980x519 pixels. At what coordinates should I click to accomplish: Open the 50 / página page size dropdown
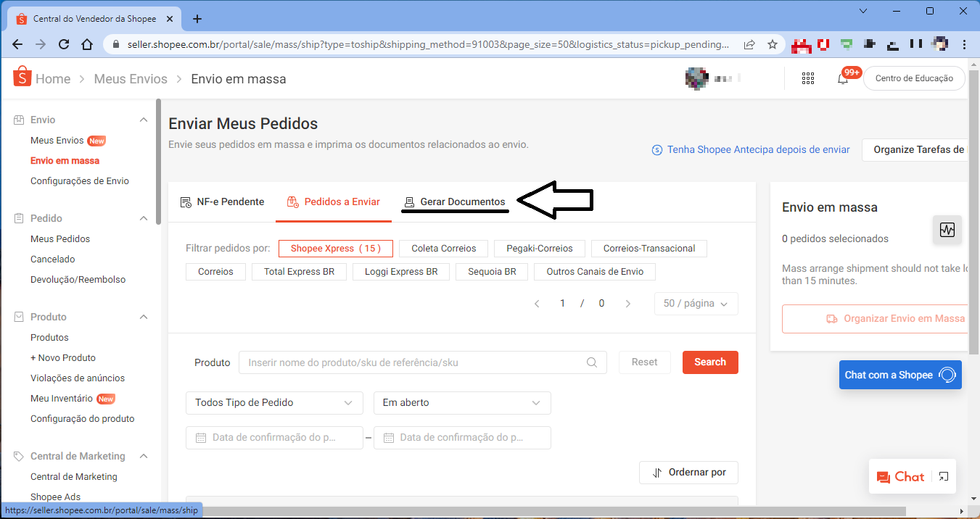point(696,304)
